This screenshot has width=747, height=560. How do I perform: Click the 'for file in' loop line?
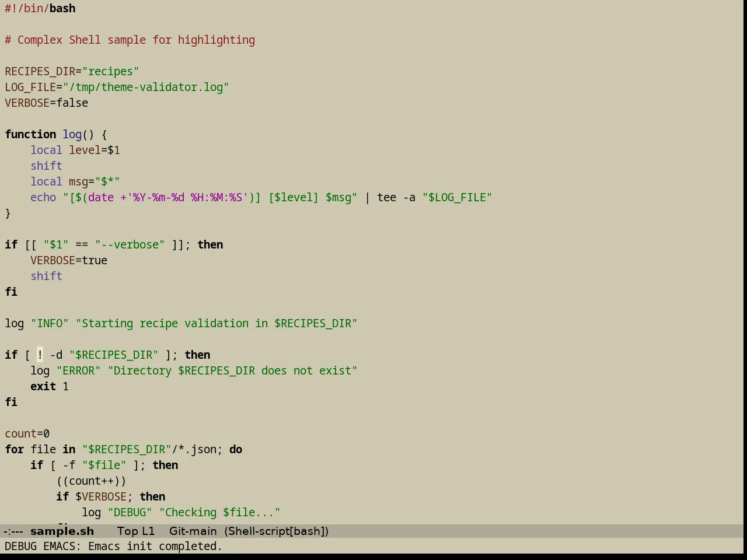pos(124,449)
